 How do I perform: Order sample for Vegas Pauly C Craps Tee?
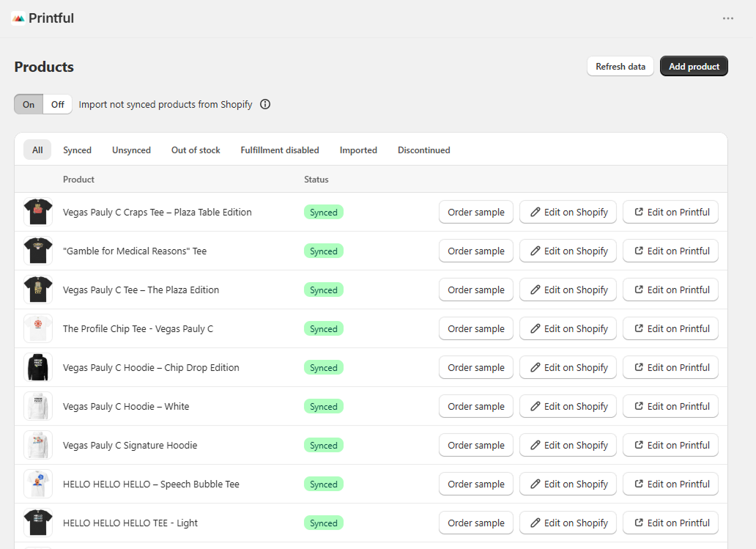[x=476, y=213]
